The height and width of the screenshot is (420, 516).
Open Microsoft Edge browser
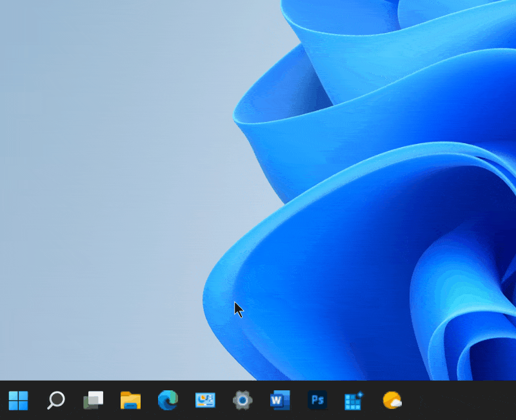[168, 400]
